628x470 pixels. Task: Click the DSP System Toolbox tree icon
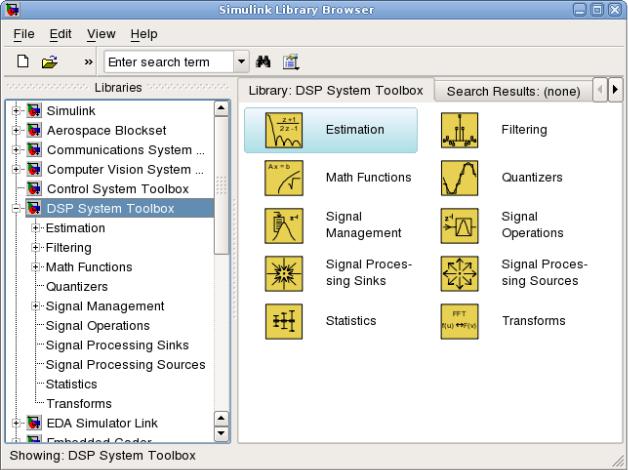pyautogui.click(x=34, y=208)
